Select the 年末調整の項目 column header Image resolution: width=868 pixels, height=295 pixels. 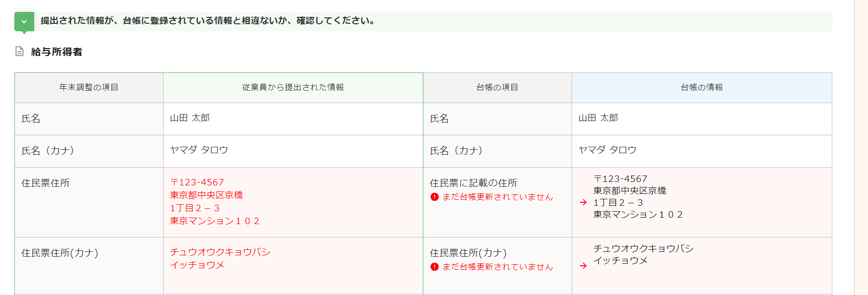click(89, 88)
